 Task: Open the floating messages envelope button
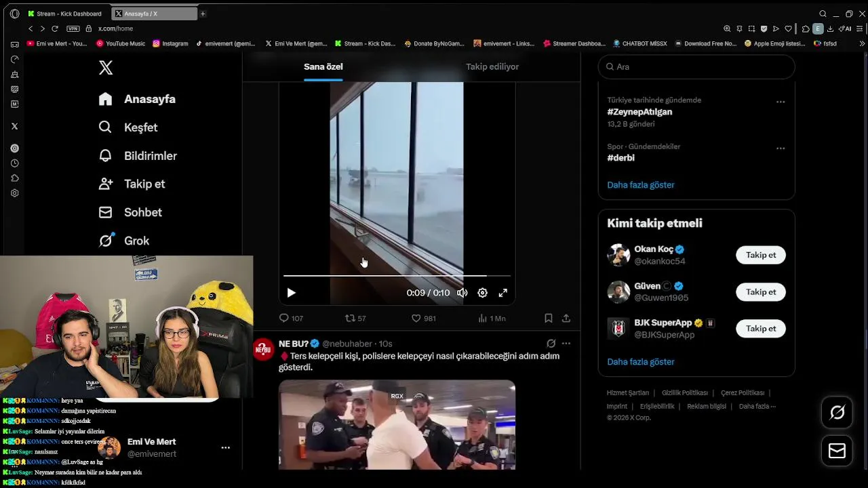point(837,451)
